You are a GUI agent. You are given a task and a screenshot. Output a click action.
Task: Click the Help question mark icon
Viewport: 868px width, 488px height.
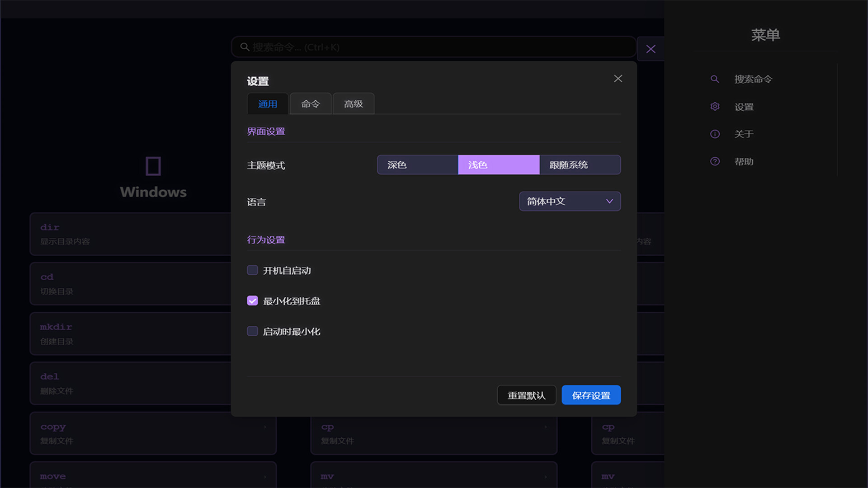pyautogui.click(x=715, y=161)
